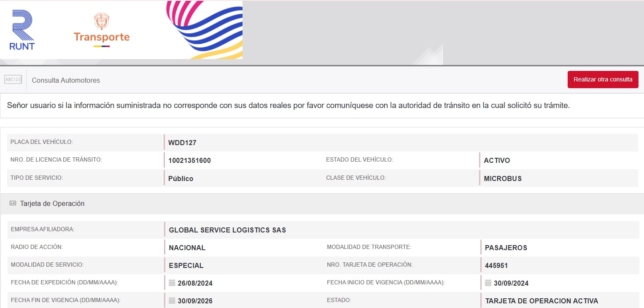Click the colorful striped ribbon banner graphic
The image size is (644, 308).
tap(205, 30)
